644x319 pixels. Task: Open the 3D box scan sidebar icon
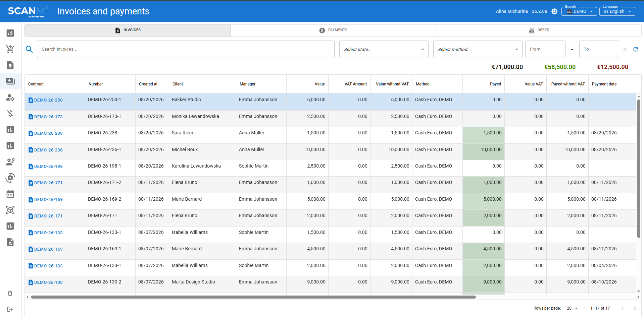click(x=10, y=210)
